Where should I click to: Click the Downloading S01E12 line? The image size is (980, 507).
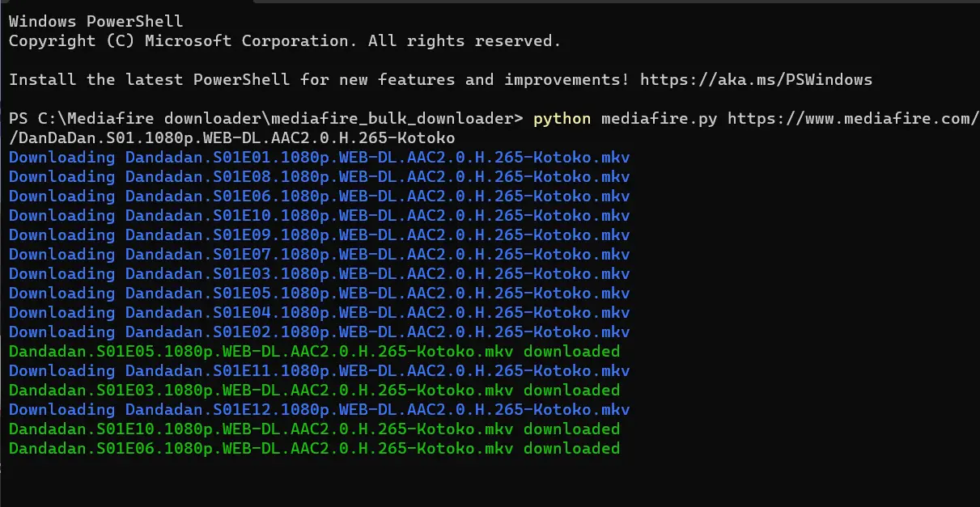coord(320,410)
